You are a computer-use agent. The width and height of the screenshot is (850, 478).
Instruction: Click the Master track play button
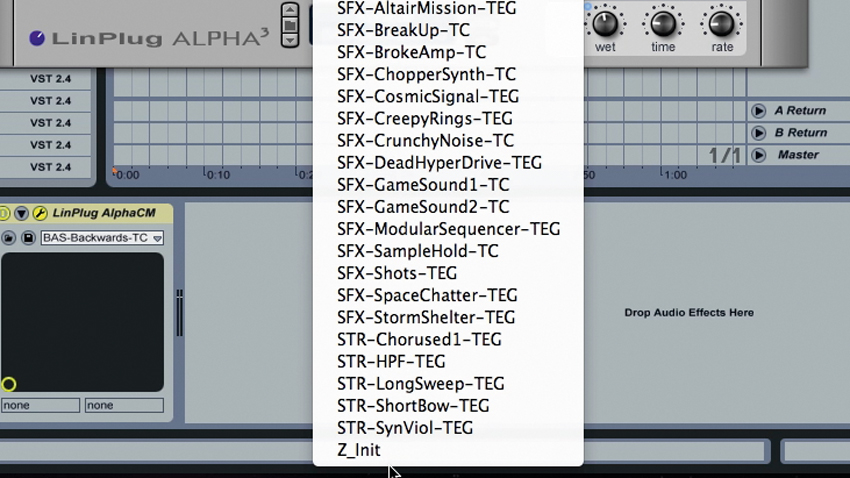[x=758, y=156]
